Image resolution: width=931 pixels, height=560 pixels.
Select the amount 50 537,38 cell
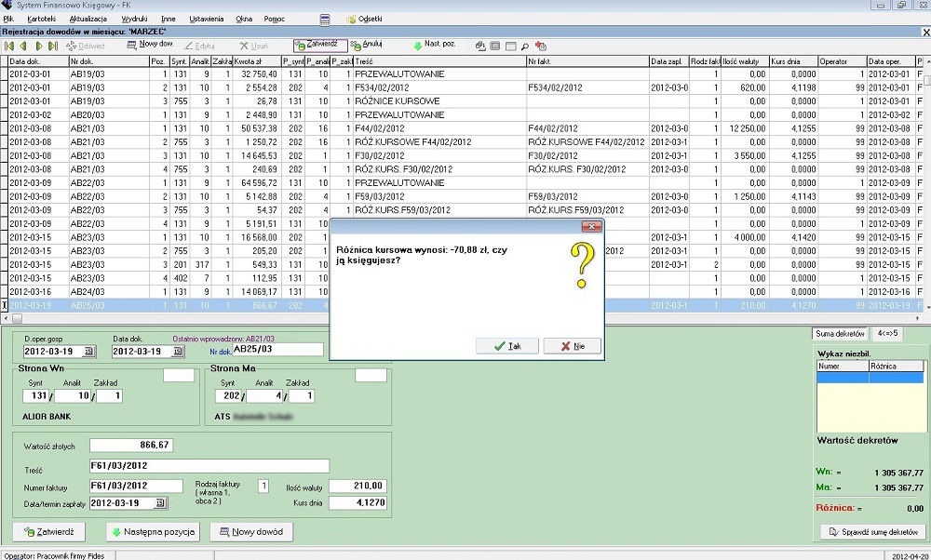[x=259, y=128]
